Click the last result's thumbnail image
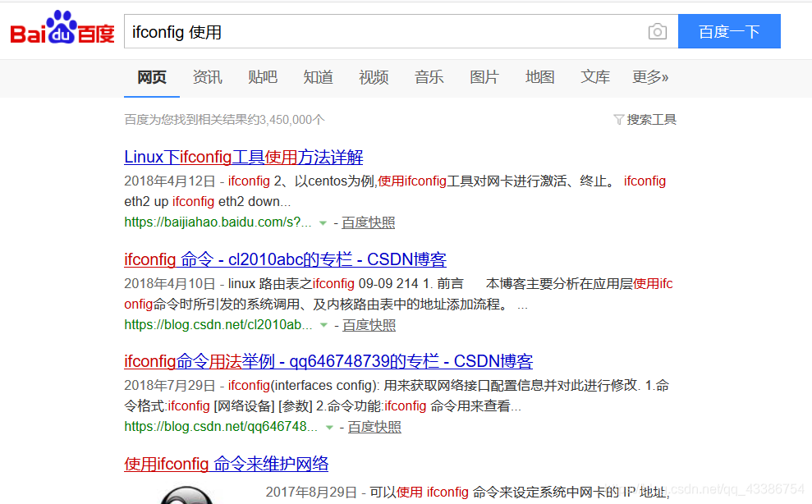The height and width of the screenshot is (504, 812). [186, 494]
